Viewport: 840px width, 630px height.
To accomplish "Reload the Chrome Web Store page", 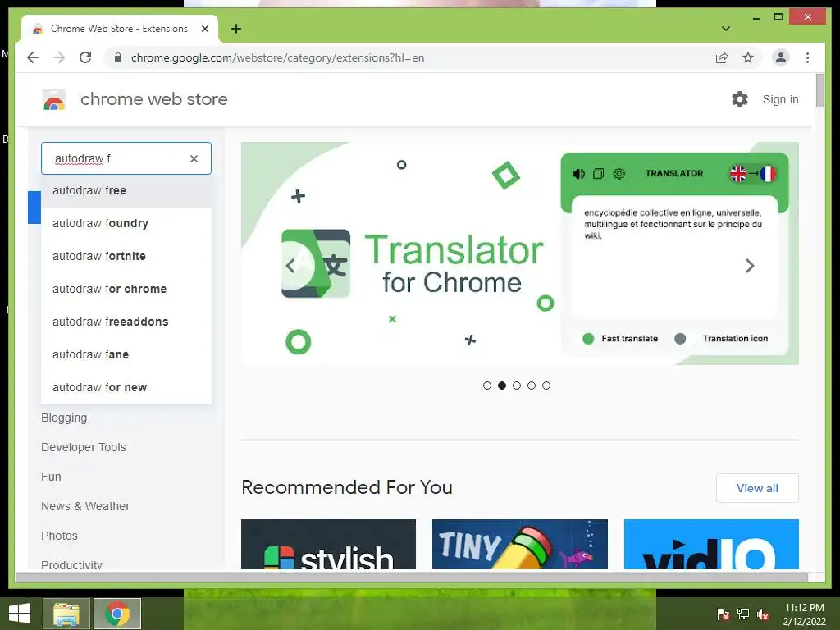I will point(85,58).
